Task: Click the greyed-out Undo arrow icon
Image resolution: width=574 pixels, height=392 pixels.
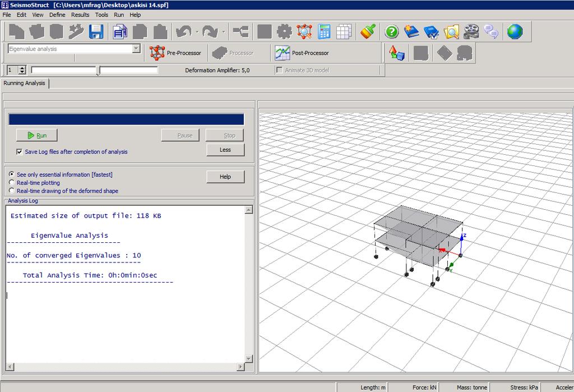Action: tap(183, 31)
